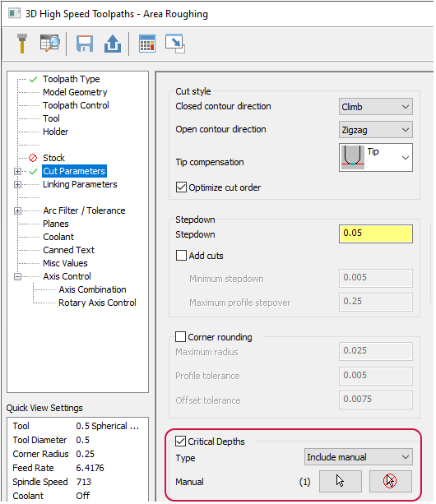Uncheck Optimize cut order checkbox
This screenshot has height=504, width=436.
pyautogui.click(x=182, y=187)
